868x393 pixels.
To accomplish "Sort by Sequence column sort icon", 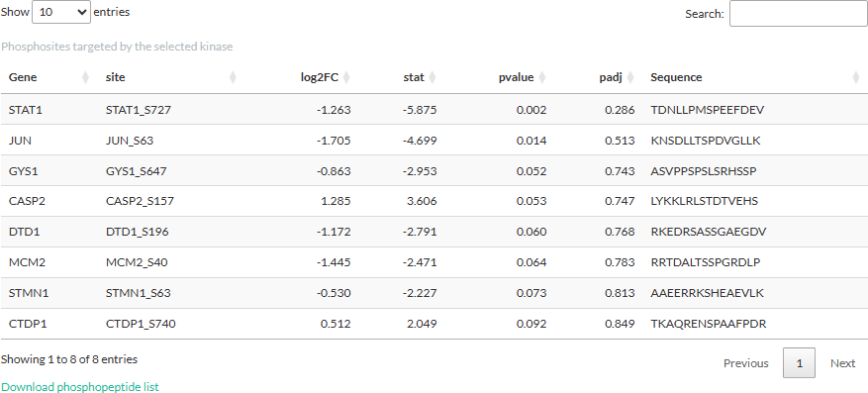I will (x=856, y=77).
